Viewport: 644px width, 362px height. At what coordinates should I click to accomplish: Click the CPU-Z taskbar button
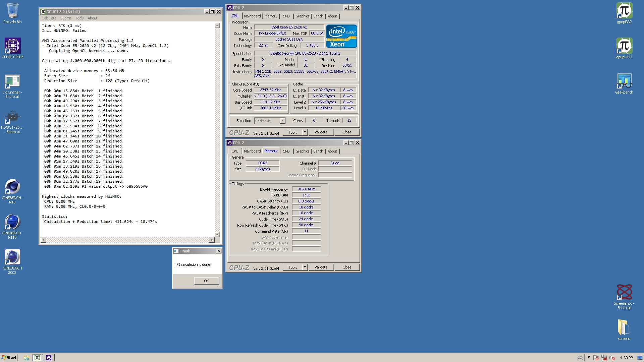coord(49,358)
